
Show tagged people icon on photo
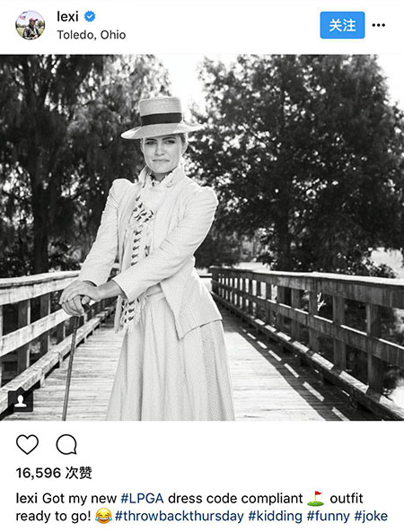coord(21,400)
